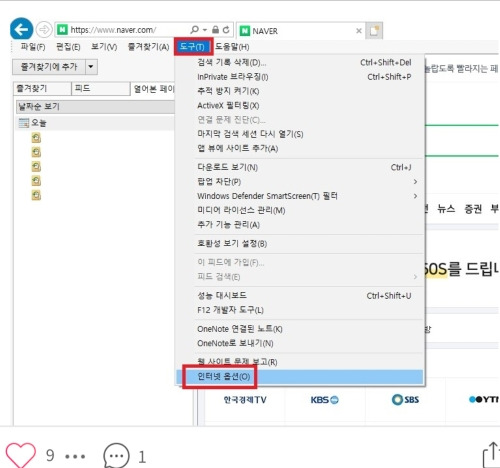The height and width of the screenshot is (468, 500).
Task: Click the share arrow icon
Action: tap(491, 454)
